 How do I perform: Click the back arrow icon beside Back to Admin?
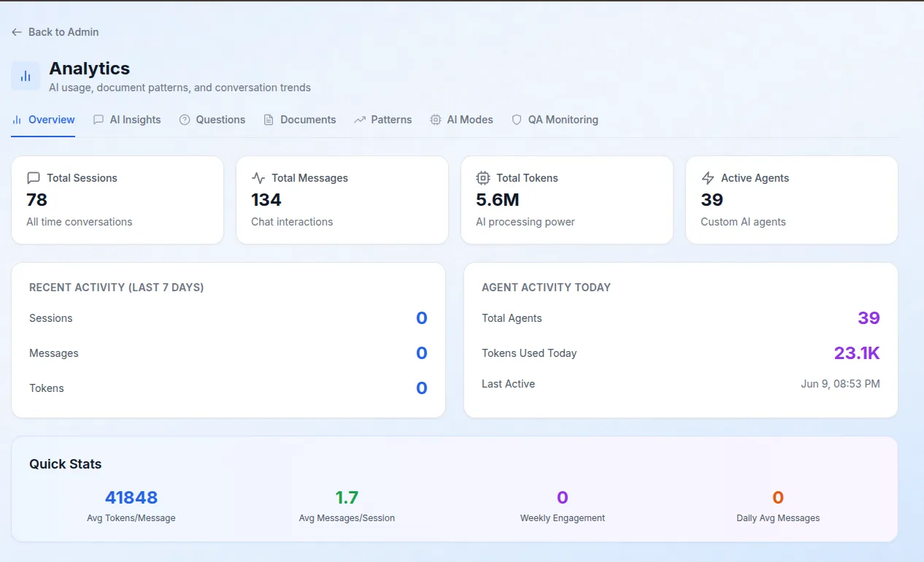tap(17, 32)
